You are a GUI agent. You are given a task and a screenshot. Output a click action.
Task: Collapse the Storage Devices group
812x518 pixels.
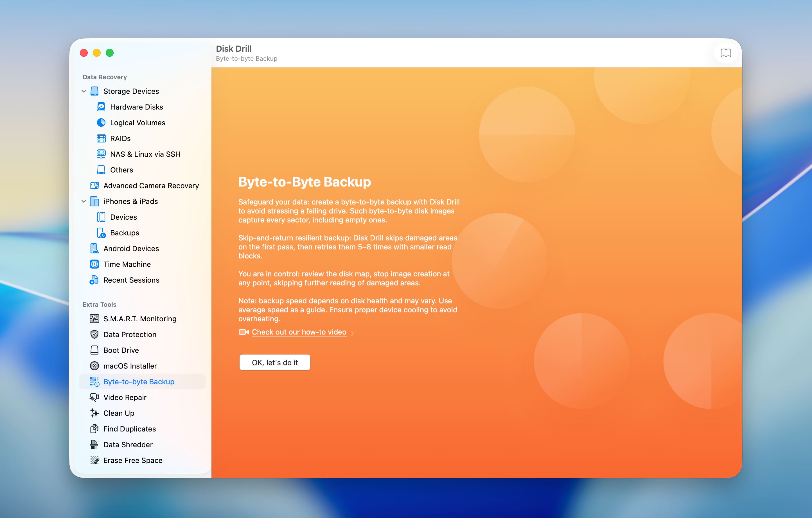[84, 91]
